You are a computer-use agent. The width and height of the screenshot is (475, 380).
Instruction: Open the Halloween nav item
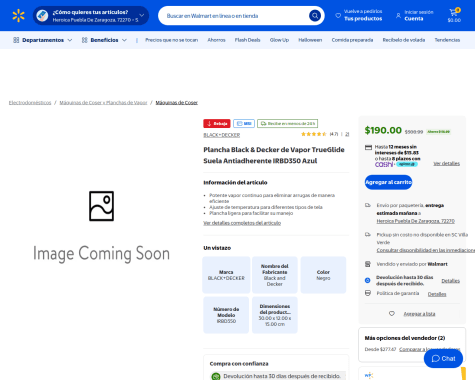pos(310,40)
